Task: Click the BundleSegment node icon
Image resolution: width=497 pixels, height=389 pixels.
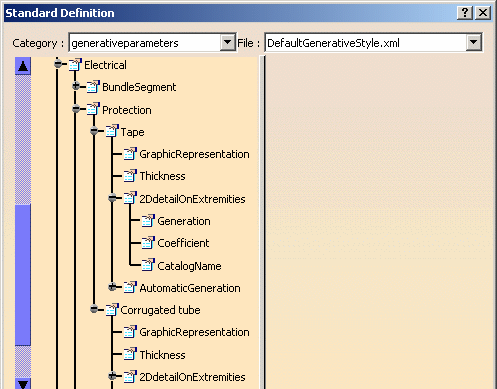Action: [x=93, y=87]
